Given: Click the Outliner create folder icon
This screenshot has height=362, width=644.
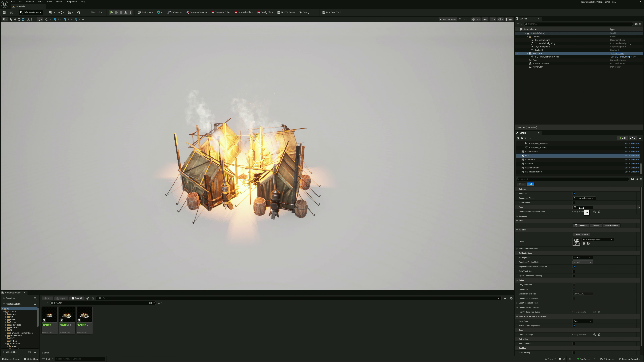Looking at the screenshot, I should coord(636,24).
